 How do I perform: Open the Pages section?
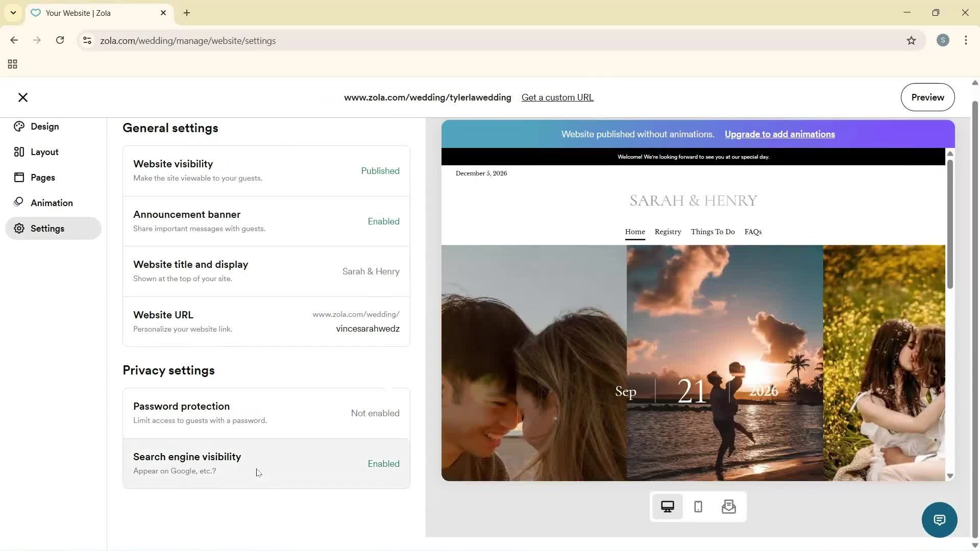click(x=44, y=177)
